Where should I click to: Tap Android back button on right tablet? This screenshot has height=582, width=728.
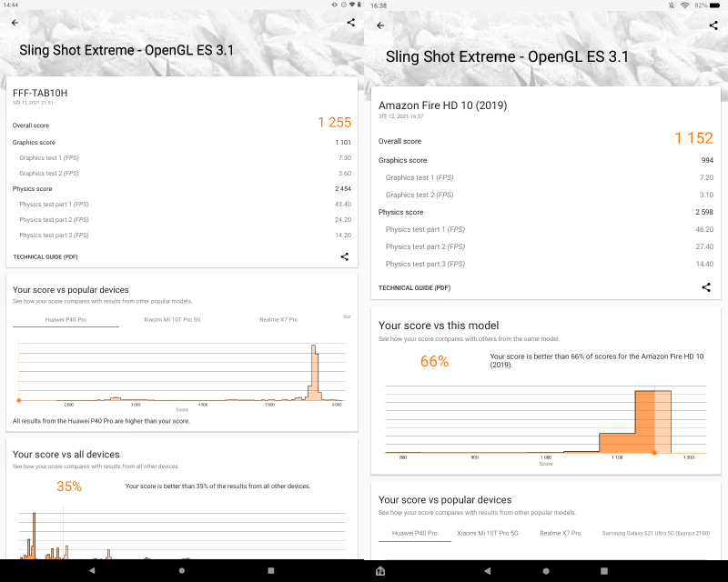pyautogui.click(x=487, y=571)
